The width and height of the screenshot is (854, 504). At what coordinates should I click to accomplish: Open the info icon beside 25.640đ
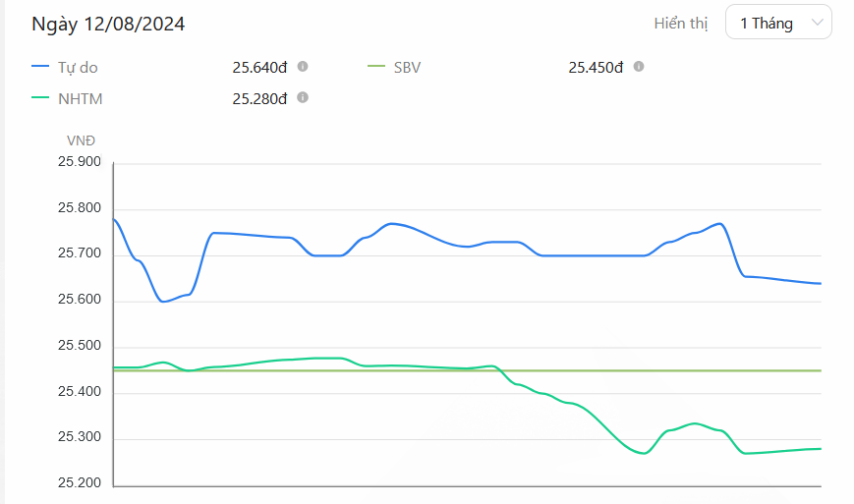[303, 67]
